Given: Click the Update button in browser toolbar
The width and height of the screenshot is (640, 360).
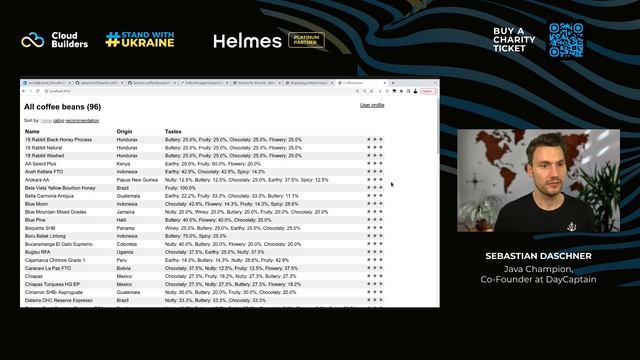Looking at the screenshot, I should pyautogui.click(x=428, y=91).
